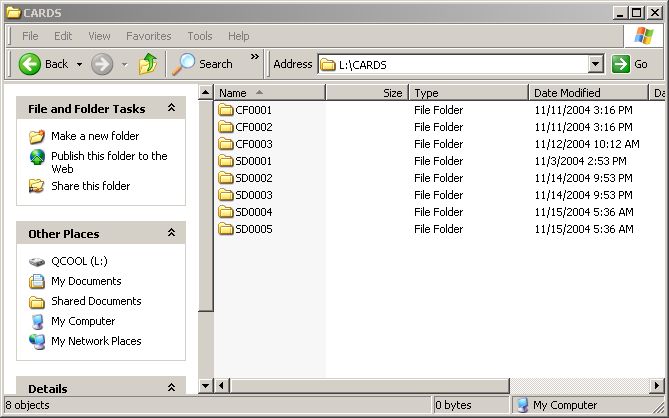Collapse the File and Folder Tasks panel

pos(171,108)
